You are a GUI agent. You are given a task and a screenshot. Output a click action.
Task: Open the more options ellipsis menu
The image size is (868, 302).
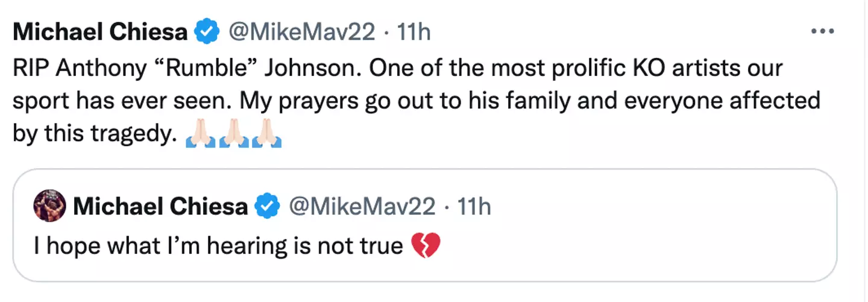pos(822,31)
